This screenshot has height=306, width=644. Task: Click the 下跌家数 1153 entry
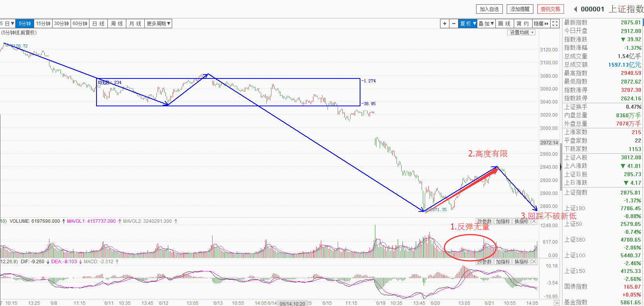pos(602,149)
